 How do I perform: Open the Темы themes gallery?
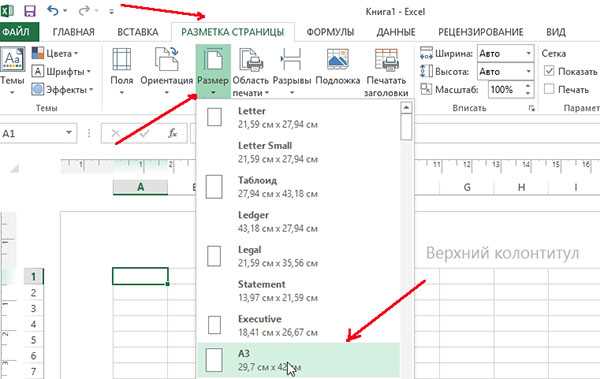click(x=13, y=71)
